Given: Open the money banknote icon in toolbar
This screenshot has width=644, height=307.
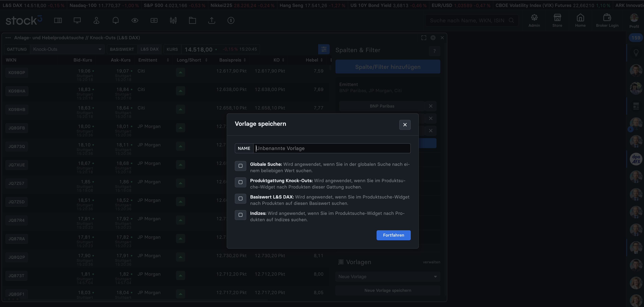Looking at the screenshot, I should coord(154,21).
